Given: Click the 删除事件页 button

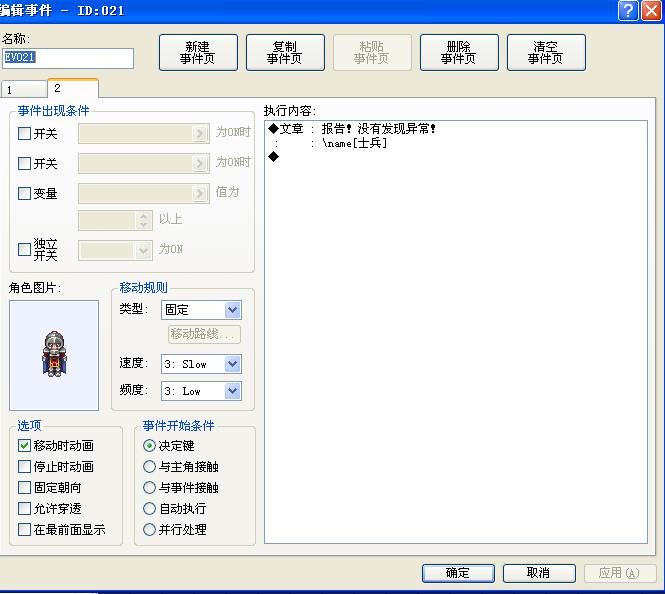Looking at the screenshot, I should coord(459,53).
